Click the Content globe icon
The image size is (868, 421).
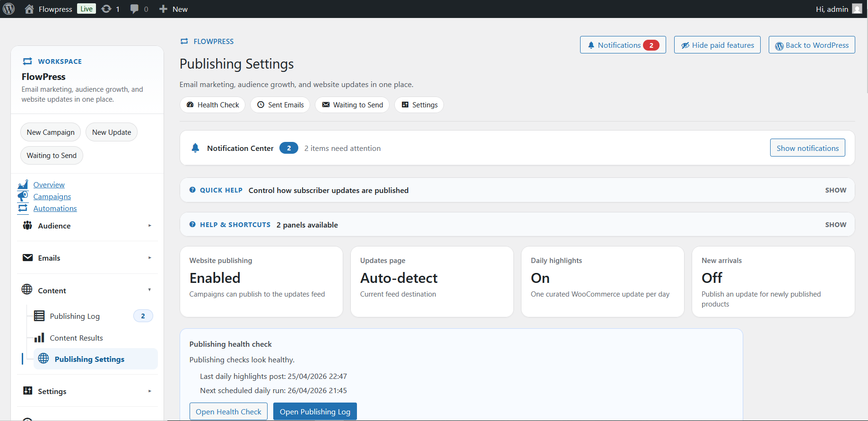click(27, 289)
